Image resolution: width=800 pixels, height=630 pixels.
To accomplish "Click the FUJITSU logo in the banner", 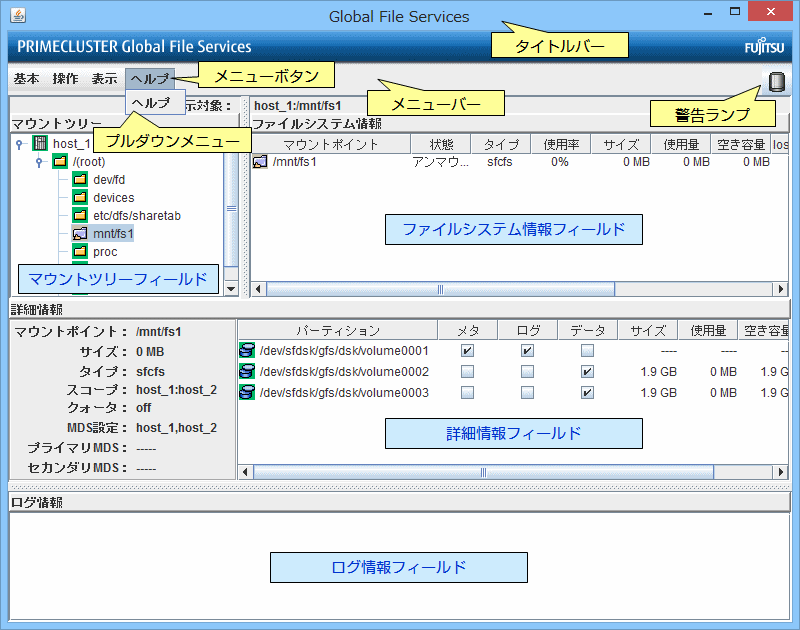I will pyautogui.click(x=764, y=47).
